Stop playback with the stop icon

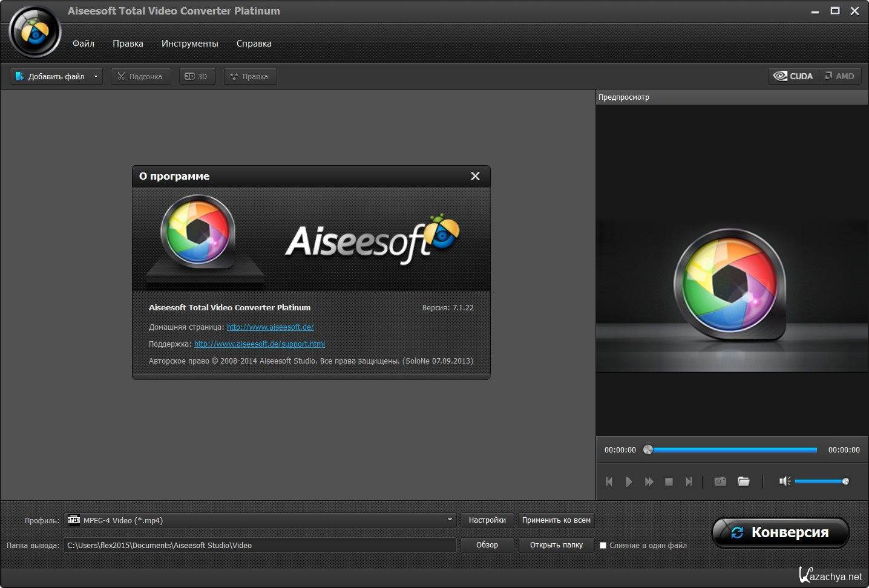point(669,482)
